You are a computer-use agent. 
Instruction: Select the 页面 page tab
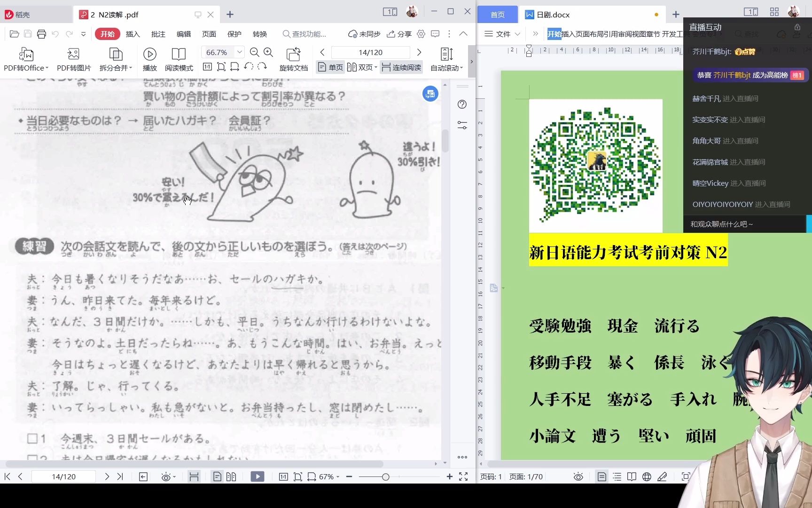click(209, 34)
